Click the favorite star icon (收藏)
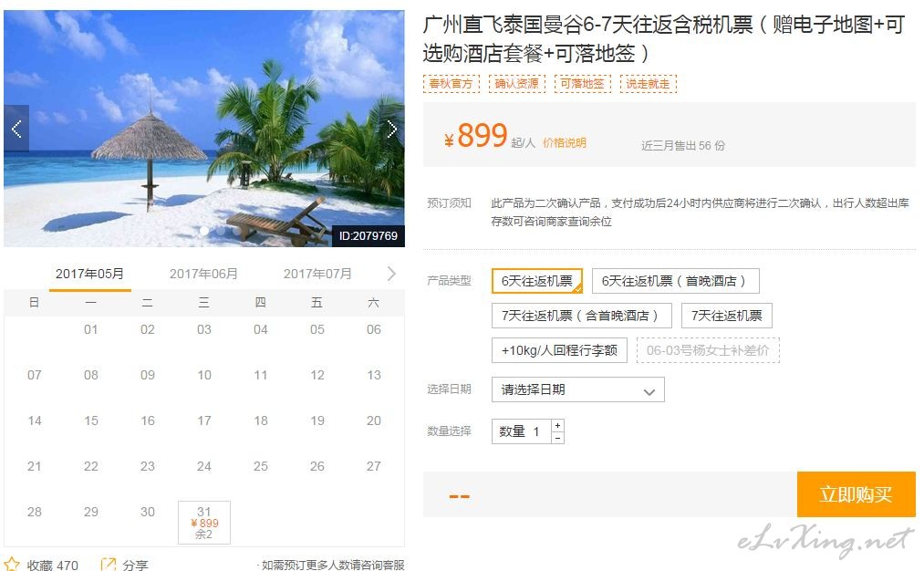Screen dimensions: 924x571 (12, 564)
